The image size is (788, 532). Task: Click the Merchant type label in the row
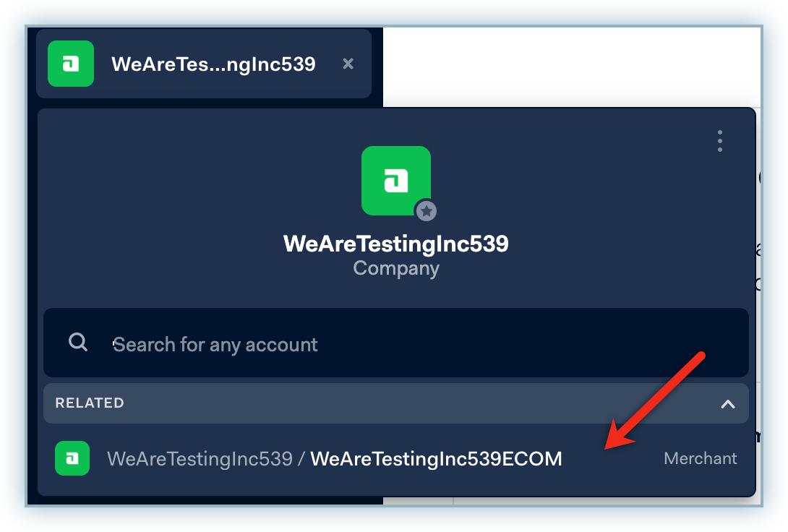pos(700,458)
